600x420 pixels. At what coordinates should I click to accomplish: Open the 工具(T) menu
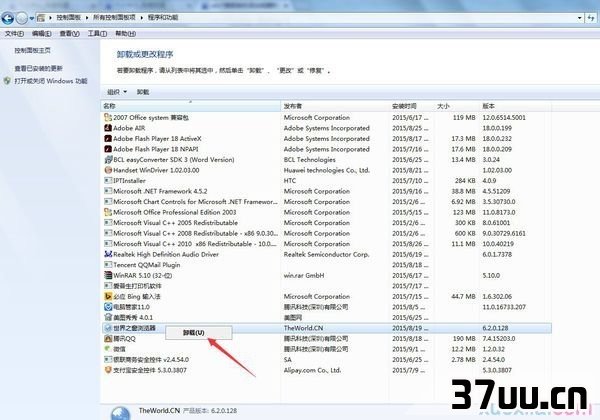click(x=97, y=34)
